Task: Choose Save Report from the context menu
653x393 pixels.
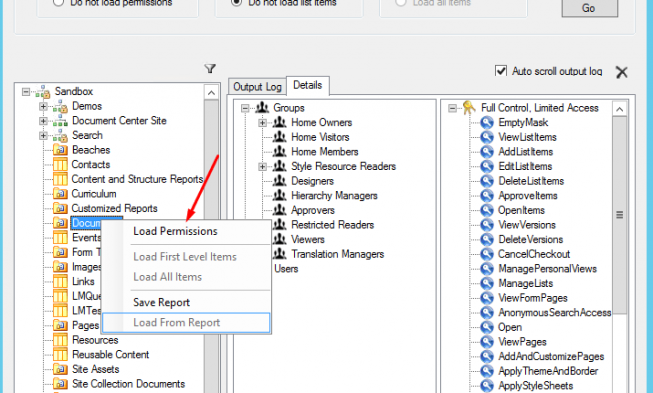Action: pos(186,303)
